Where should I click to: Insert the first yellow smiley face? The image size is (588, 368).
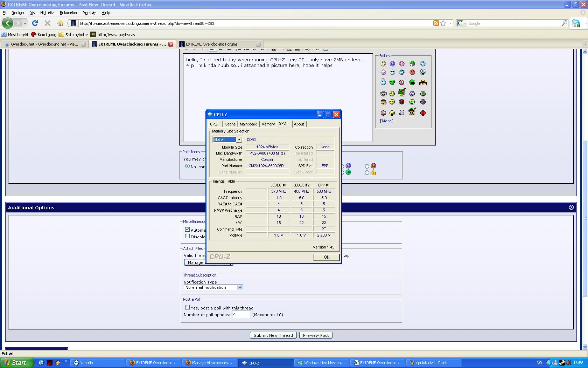[383, 64]
